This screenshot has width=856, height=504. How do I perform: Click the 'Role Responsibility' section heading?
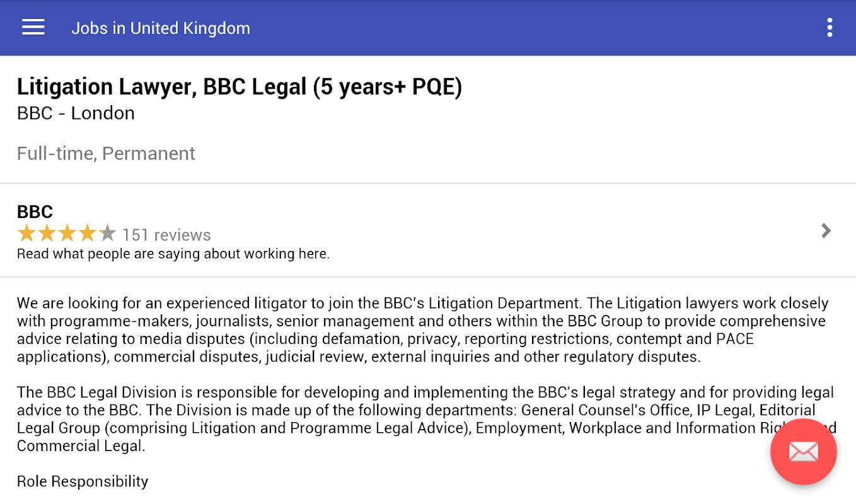(x=83, y=481)
